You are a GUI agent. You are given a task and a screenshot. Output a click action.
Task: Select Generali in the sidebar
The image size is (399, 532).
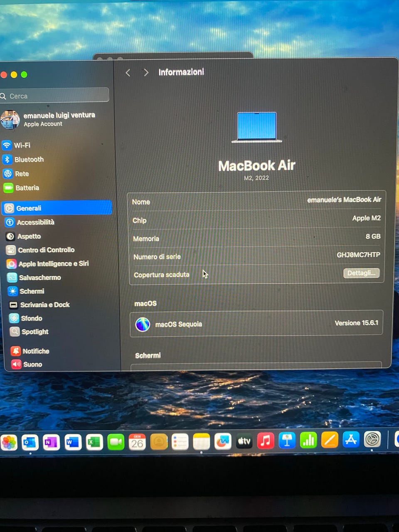pos(57,208)
